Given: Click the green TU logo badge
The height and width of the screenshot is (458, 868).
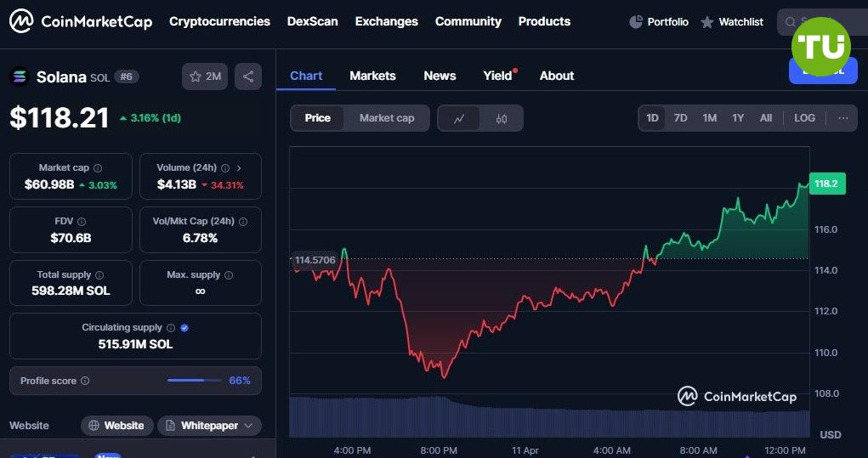Looking at the screenshot, I should (x=821, y=47).
